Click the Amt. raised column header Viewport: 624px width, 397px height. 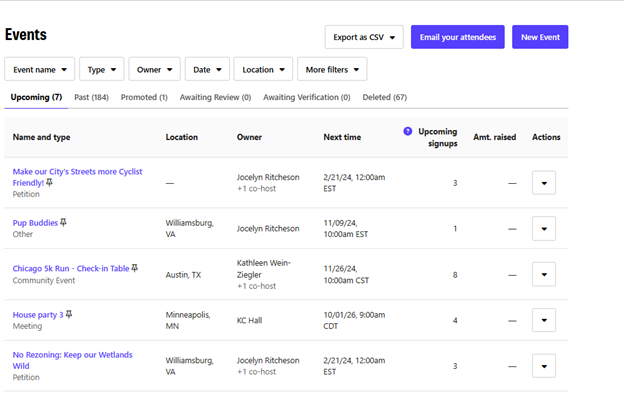(495, 137)
